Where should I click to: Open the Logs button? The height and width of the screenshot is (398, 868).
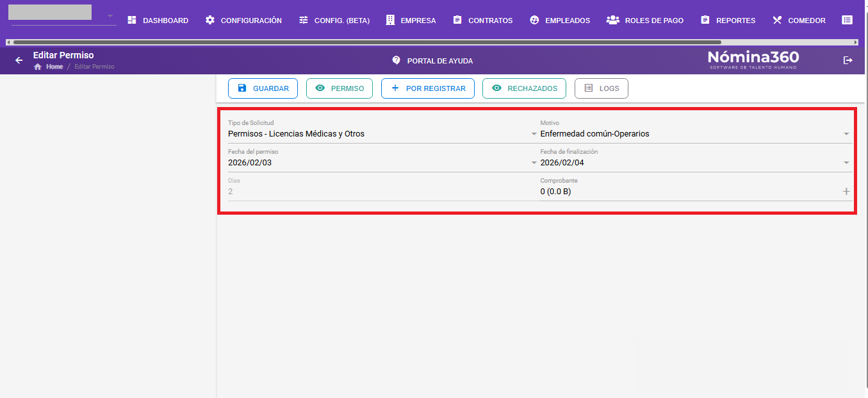coord(602,88)
